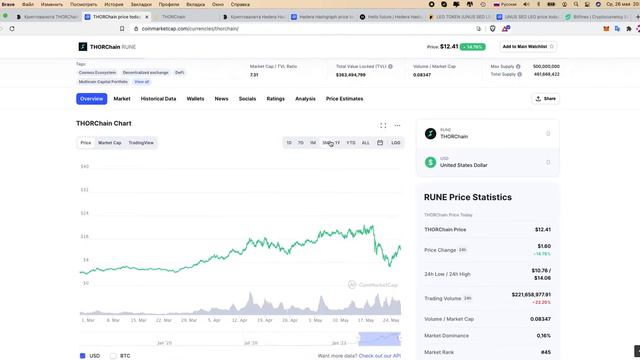Select 1M chart range
The width and height of the screenshot is (640, 360).
pos(313,142)
